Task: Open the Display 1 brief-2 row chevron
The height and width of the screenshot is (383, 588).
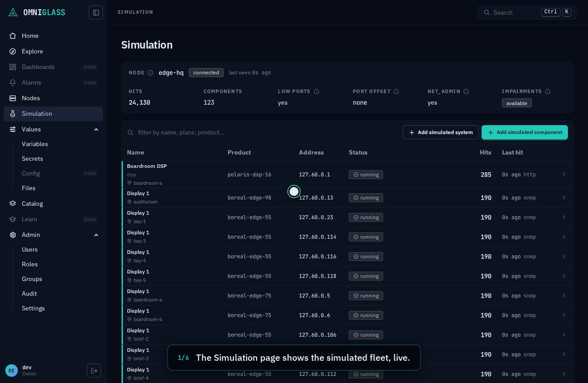Action: click(x=564, y=335)
